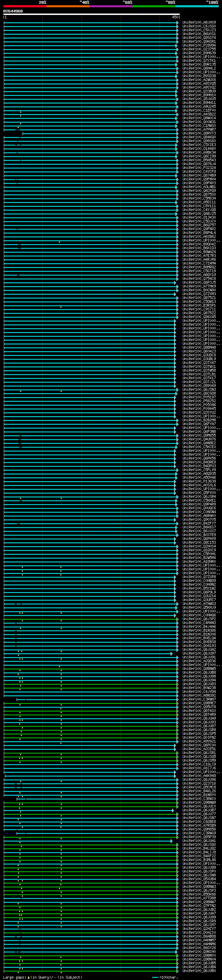This screenshot has width=222, height=980.
Task: Select the UniRef100_P32324 label
Action: 199,168
